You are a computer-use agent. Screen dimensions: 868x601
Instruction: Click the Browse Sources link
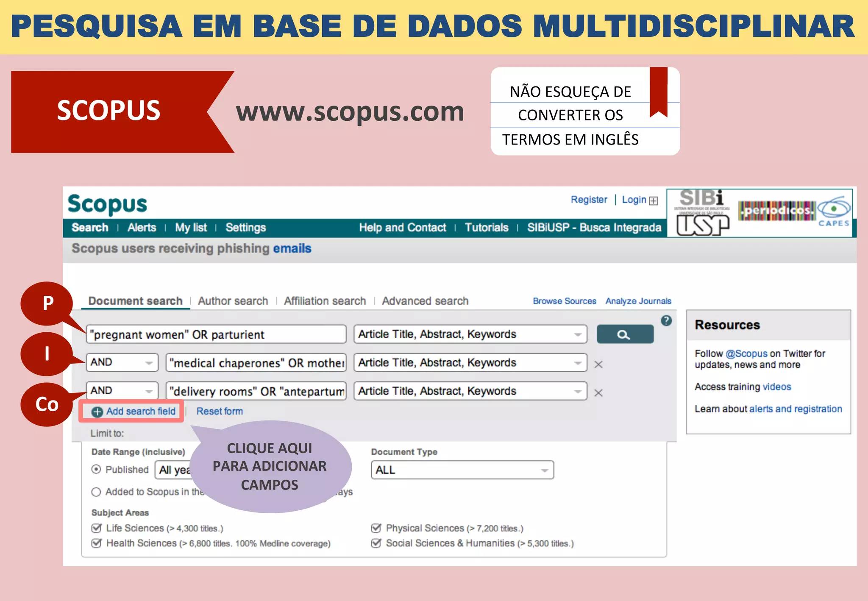564,301
